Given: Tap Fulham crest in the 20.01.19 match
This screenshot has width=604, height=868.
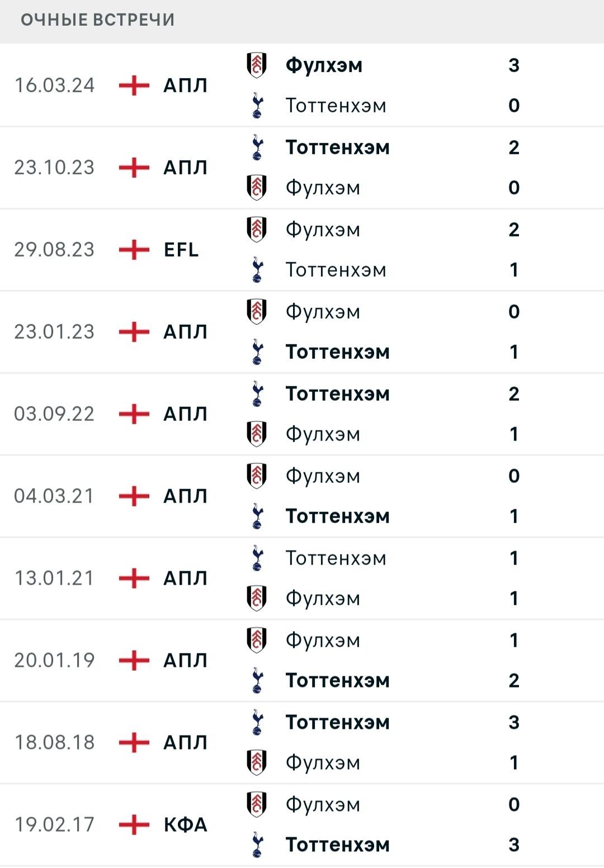Looking at the screenshot, I should tap(257, 641).
